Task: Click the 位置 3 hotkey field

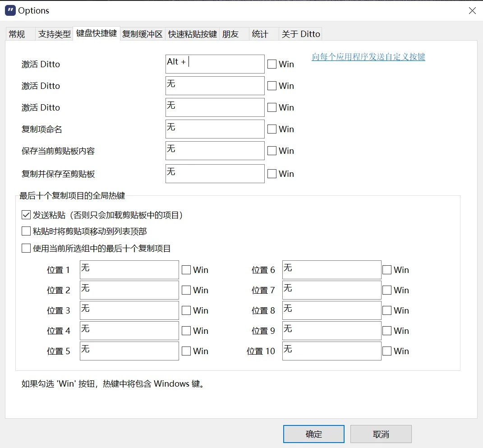Action: (129, 310)
